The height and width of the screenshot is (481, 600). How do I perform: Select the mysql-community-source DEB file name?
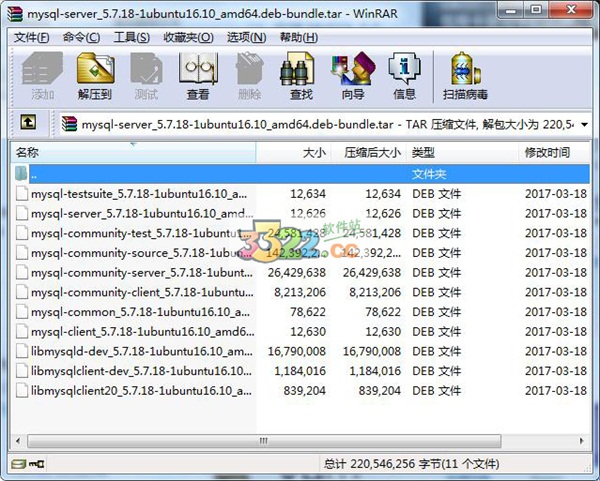141,253
